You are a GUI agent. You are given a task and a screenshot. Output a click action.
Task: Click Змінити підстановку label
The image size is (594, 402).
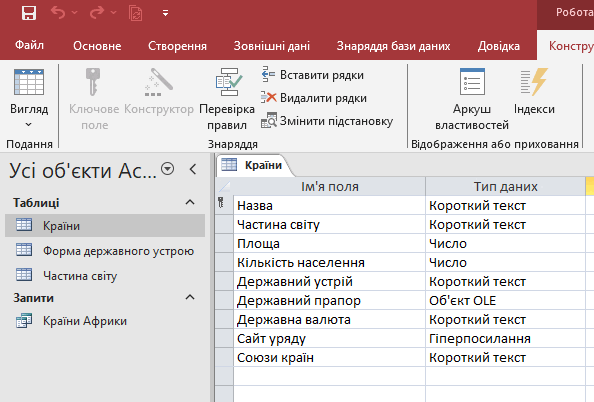tap(336, 121)
